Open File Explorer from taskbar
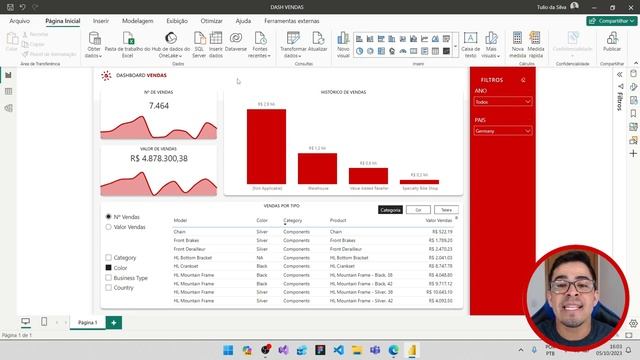This screenshot has height=360, width=640. [x=357, y=350]
